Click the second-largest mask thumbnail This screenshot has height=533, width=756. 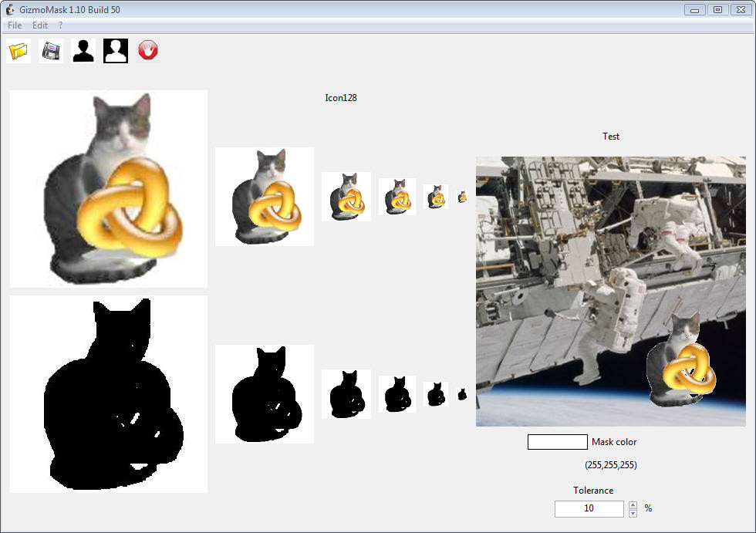[x=264, y=394]
